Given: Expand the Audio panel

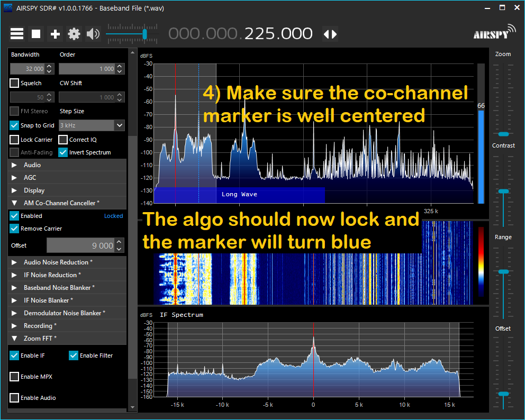Looking at the screenshot, I should [x=67, y=165].
